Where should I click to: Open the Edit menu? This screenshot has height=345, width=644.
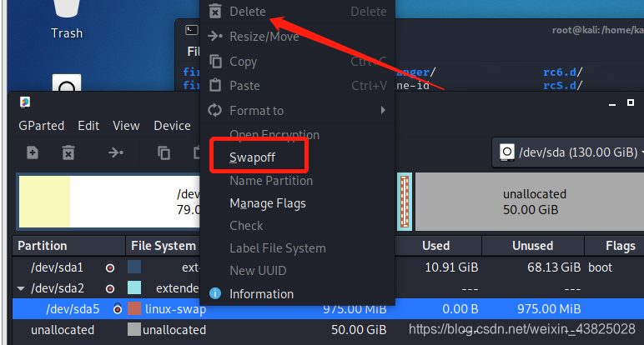point(88,125)
